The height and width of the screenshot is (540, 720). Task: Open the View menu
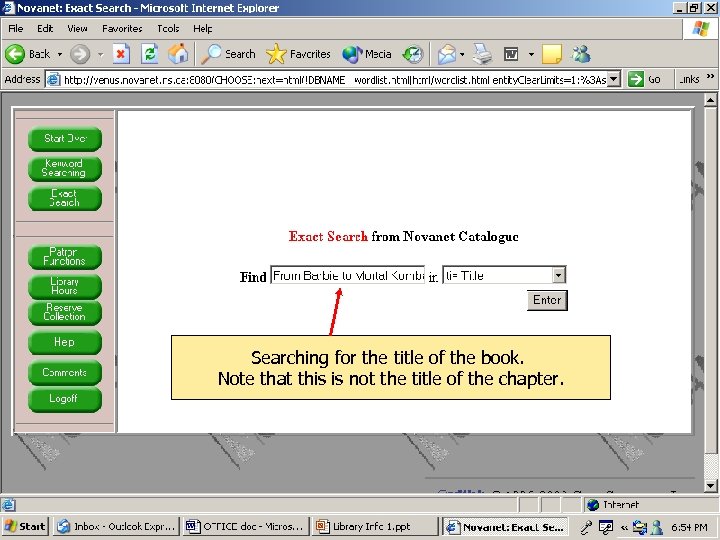pyautogui.click(x=77, y=28)
